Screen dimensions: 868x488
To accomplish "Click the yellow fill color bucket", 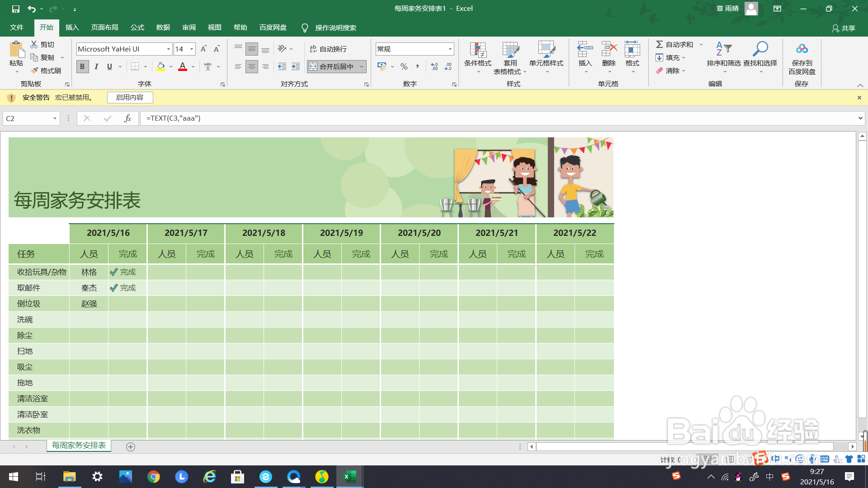I will tap(160, 66).
